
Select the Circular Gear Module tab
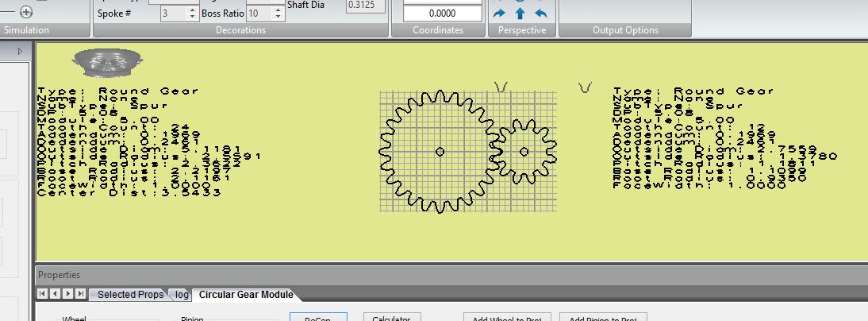pos(246,295)
